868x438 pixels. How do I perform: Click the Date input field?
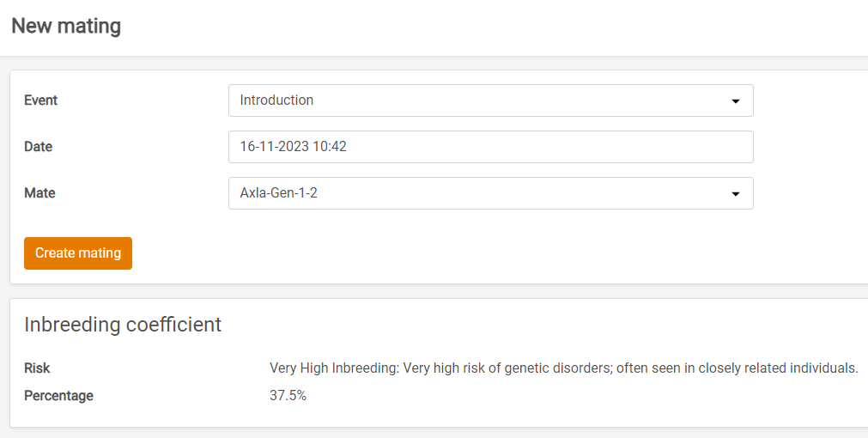pos(490,147)
